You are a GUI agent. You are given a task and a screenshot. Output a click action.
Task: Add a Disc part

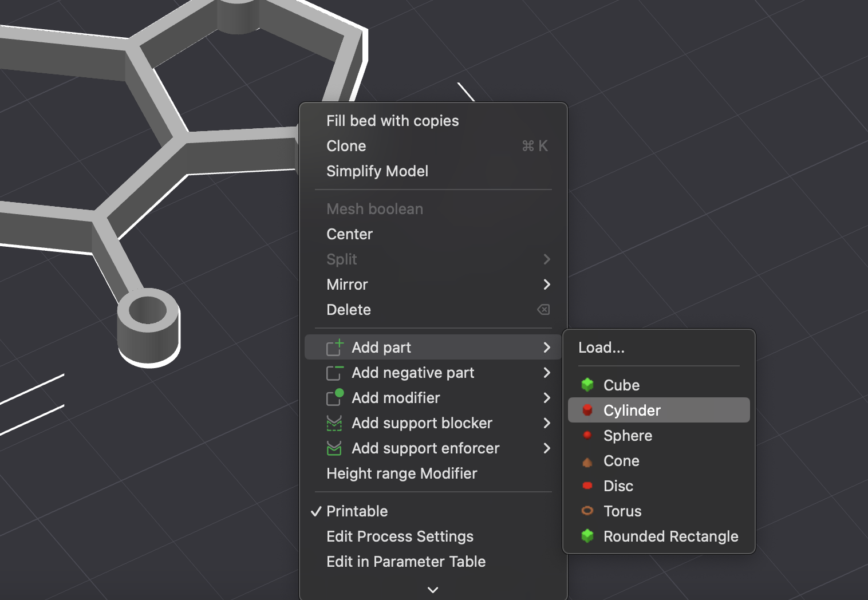point(618,485)
